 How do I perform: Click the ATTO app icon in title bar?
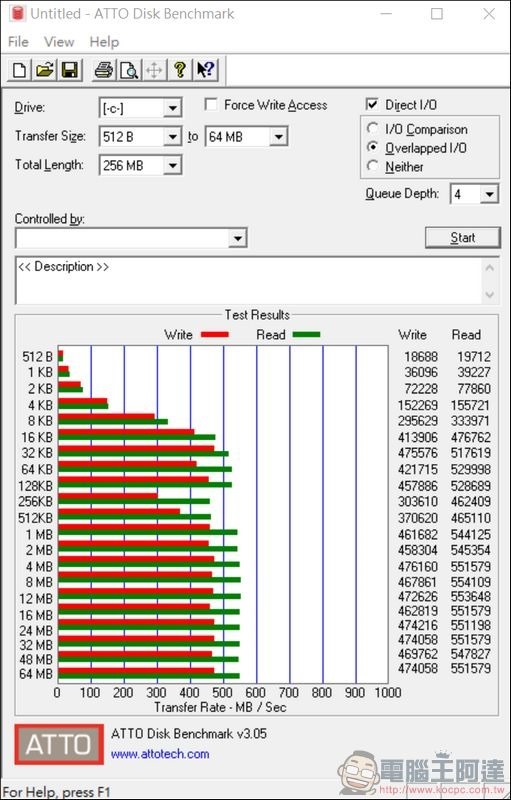tap(17, 14)
